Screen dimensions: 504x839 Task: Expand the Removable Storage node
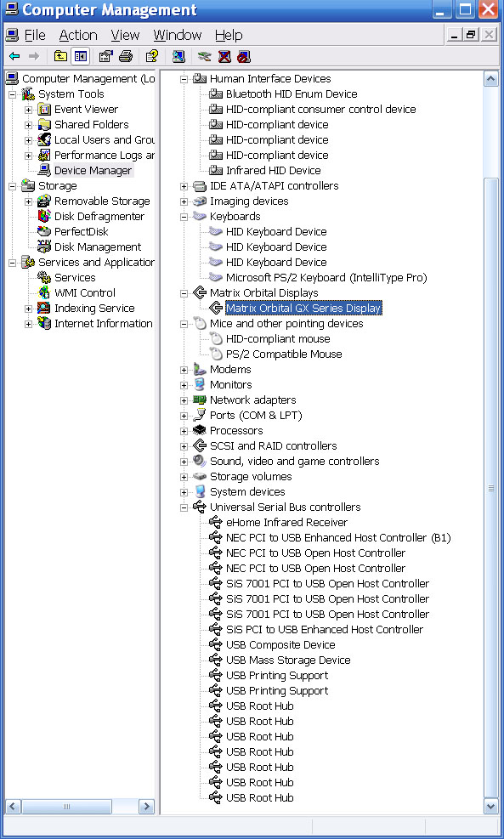[x=29, y=201]
